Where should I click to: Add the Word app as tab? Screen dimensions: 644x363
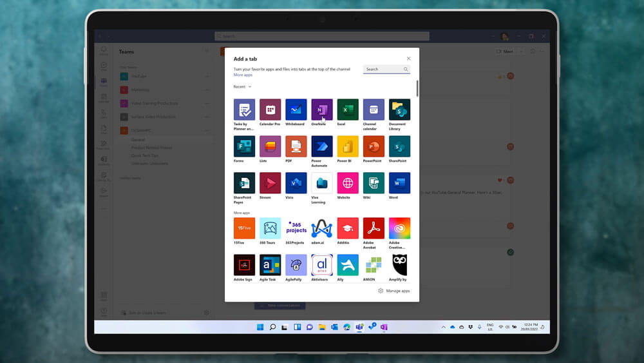click(x=399, y=183)
